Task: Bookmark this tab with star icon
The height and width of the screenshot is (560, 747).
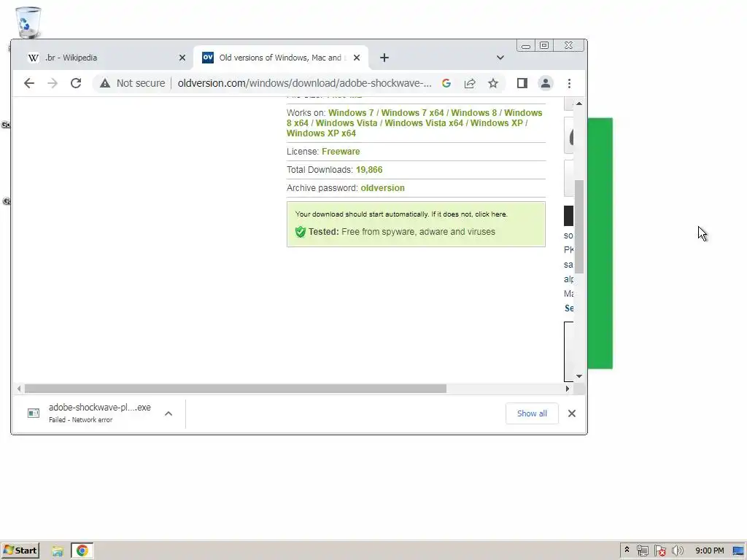Action: click(493, 83)
